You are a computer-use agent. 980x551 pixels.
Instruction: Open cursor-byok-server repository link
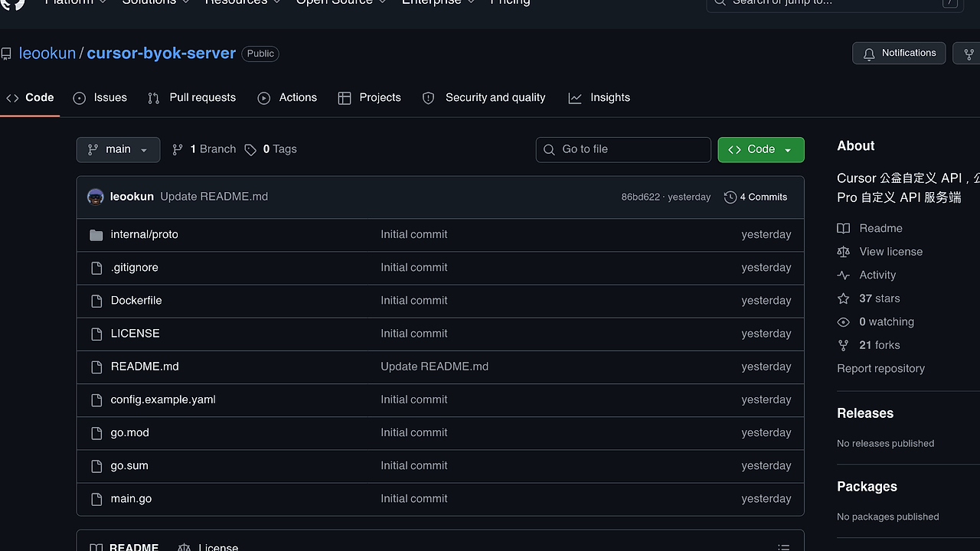(x=162, y=53)
